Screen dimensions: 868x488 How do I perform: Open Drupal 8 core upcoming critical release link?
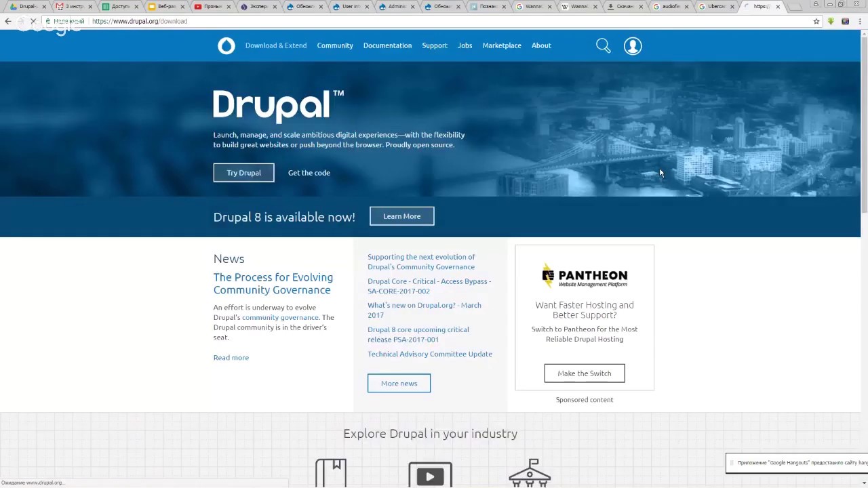tap(418, 334)
